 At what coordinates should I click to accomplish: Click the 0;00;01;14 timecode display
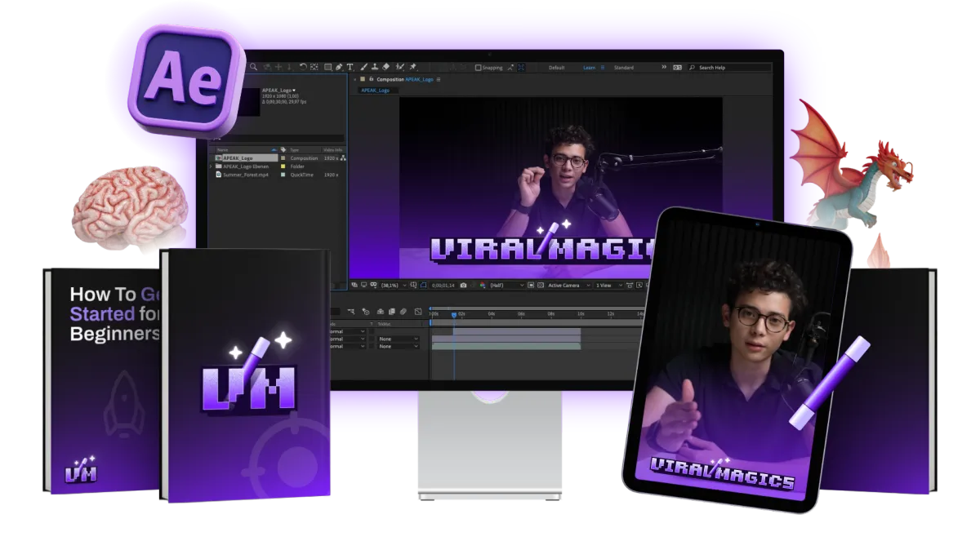(x=443, y=286)
